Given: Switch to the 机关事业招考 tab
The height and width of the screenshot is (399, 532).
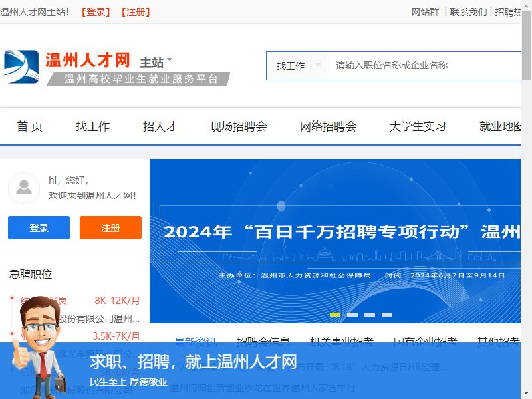Looking at the screenshot, I should 342,341.
